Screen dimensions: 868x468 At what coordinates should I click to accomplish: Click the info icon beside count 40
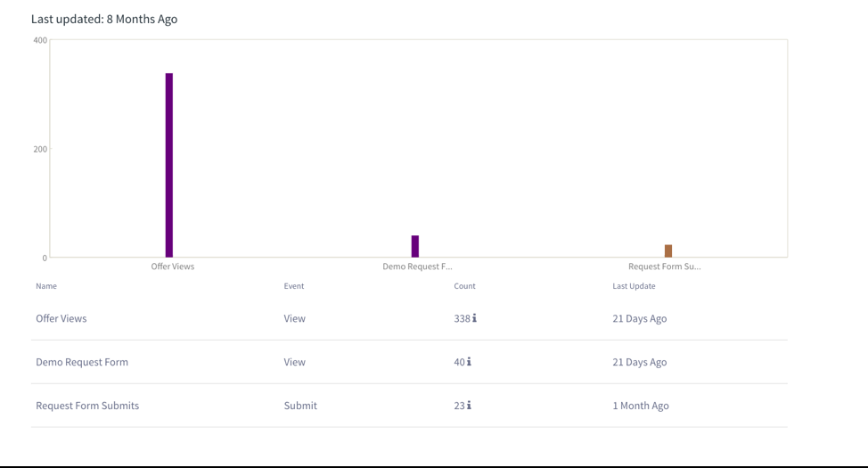click(469, 362)
